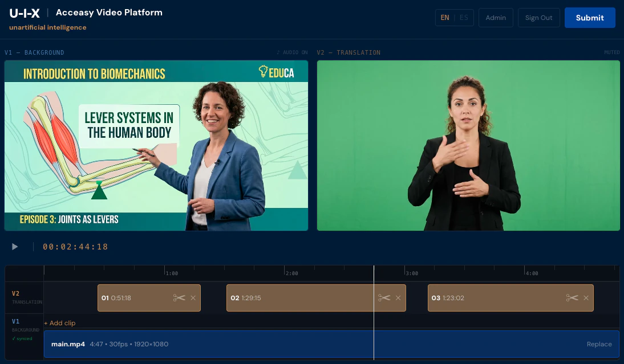Click the + Add clip link

tap(60, 323)
